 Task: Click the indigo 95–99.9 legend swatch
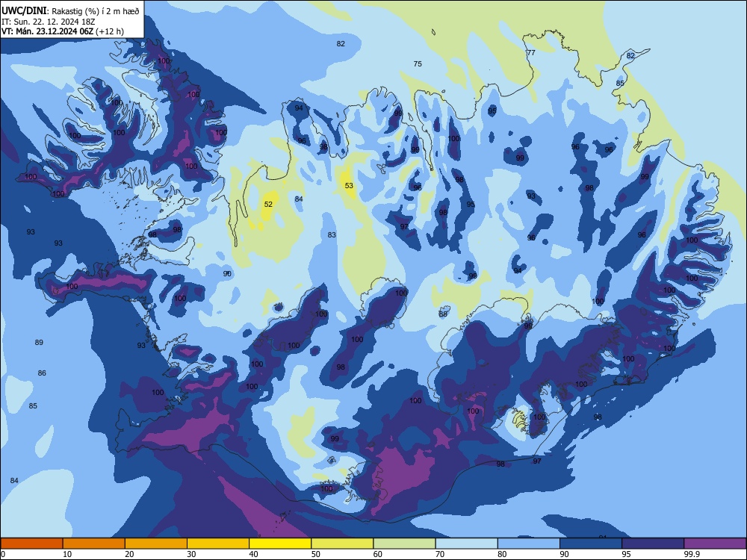point(653,544)
